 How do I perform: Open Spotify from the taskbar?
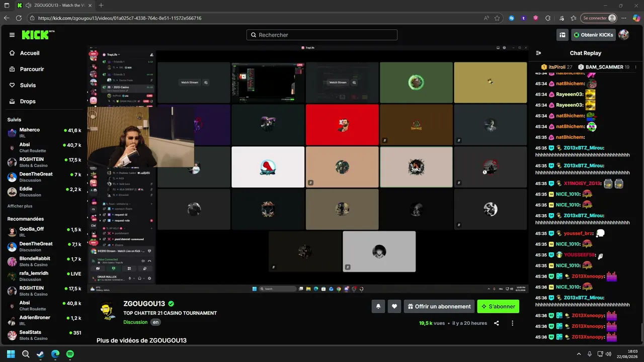(x=70, y=354)
